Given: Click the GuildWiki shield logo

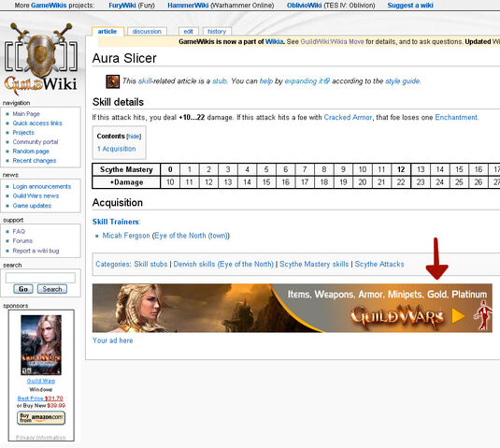Looking at the screenshot, I should tap(41, 59).
